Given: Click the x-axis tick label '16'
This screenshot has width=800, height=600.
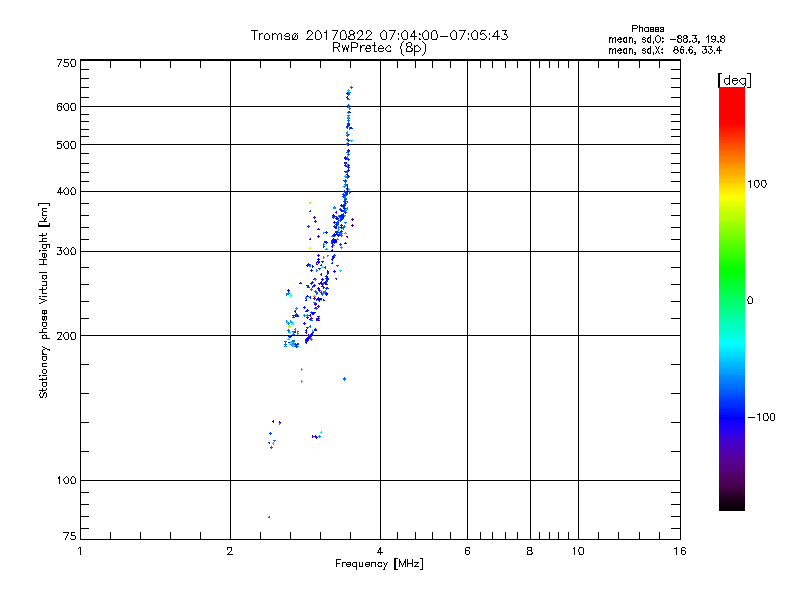Looking at the screenshot, I should point(680,551).
